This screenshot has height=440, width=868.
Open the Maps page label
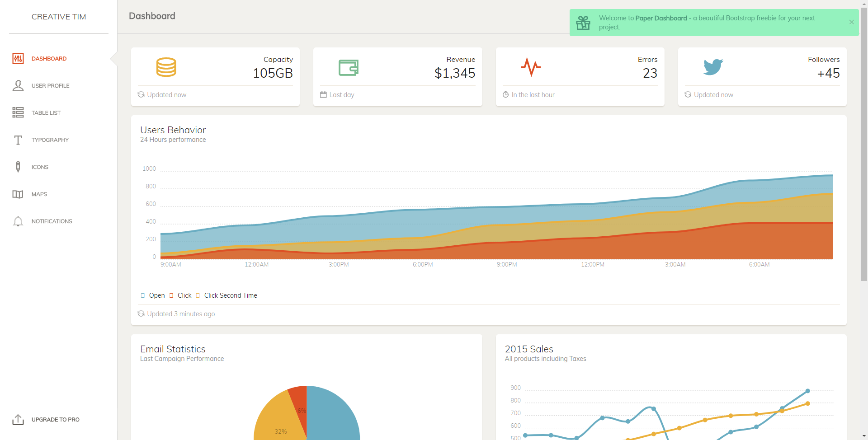(39, 194)
